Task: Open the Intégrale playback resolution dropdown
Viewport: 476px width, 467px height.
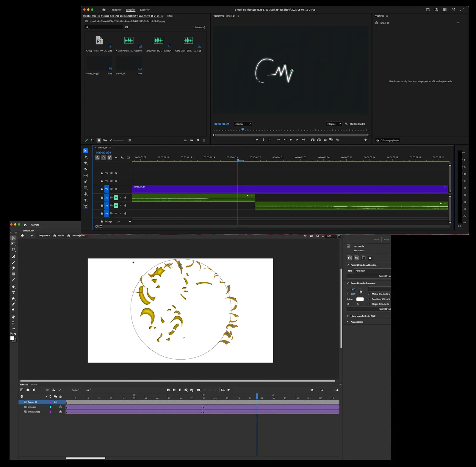Action: pos(334,124)
